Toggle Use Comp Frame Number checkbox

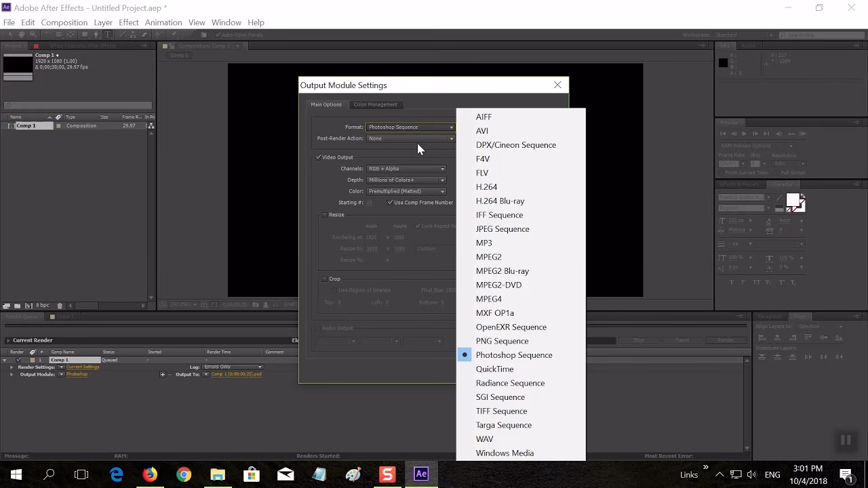point(390,203)
